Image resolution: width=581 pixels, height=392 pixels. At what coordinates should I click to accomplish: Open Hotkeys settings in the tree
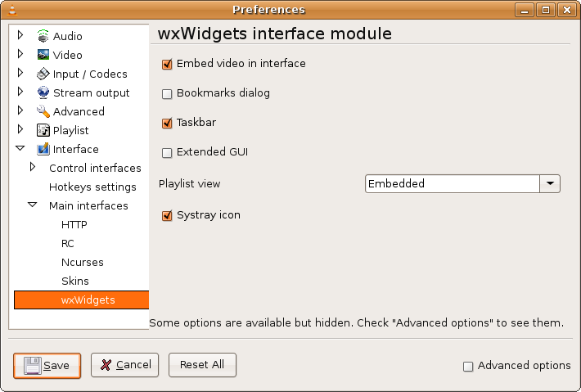click(x=92, y=187)
